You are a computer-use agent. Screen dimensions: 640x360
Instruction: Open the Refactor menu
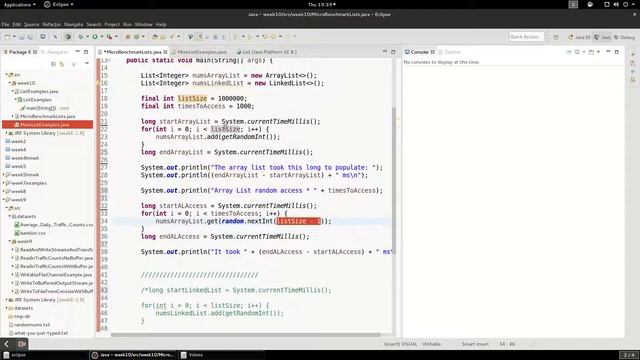(x=51, y=24)
